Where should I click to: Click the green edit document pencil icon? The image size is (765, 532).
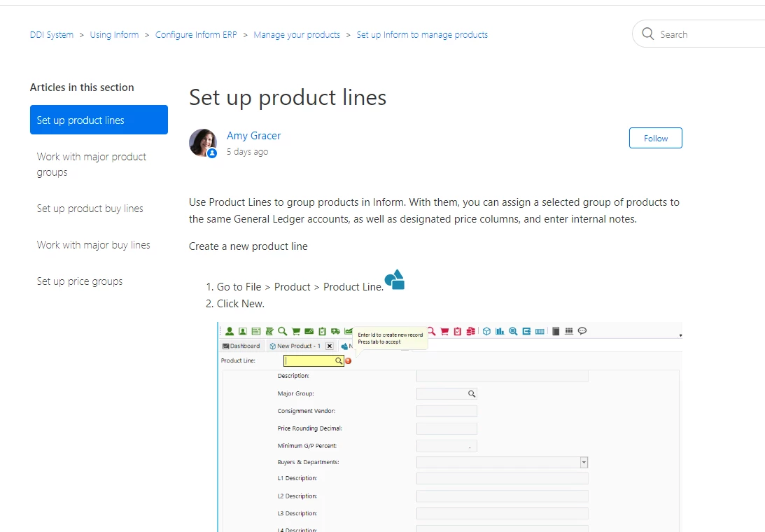[269, 331]
